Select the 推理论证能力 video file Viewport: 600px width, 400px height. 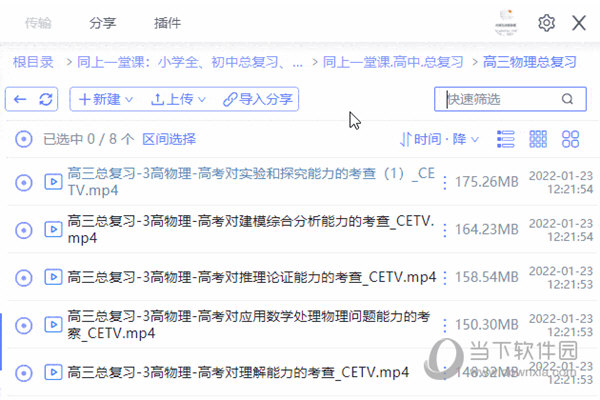24,278
